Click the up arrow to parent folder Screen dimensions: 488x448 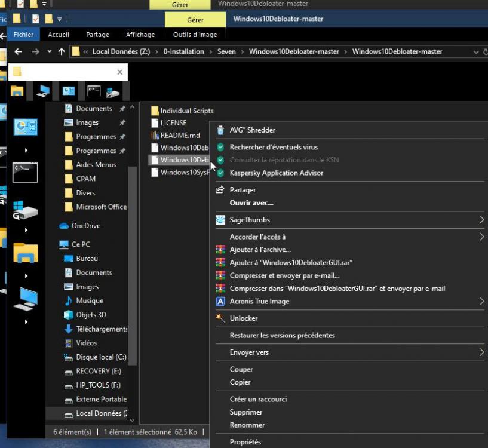pyautogui.click(x=61, y=52)
